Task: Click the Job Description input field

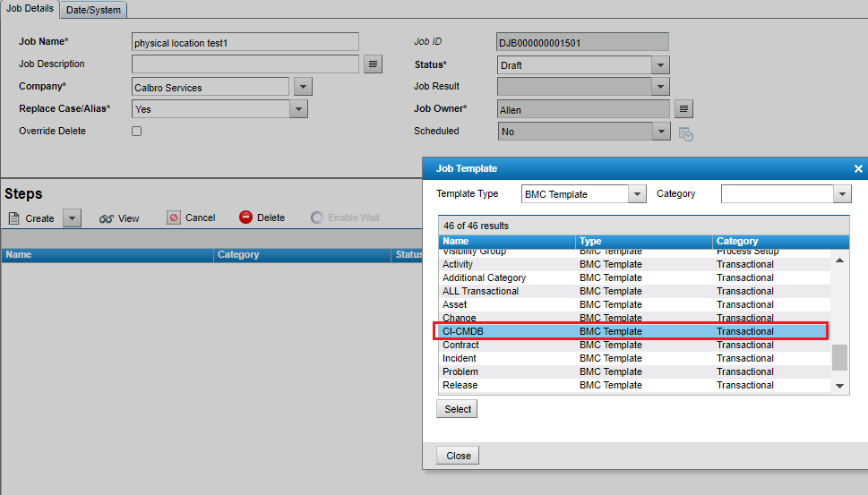Action: point(245,64)
